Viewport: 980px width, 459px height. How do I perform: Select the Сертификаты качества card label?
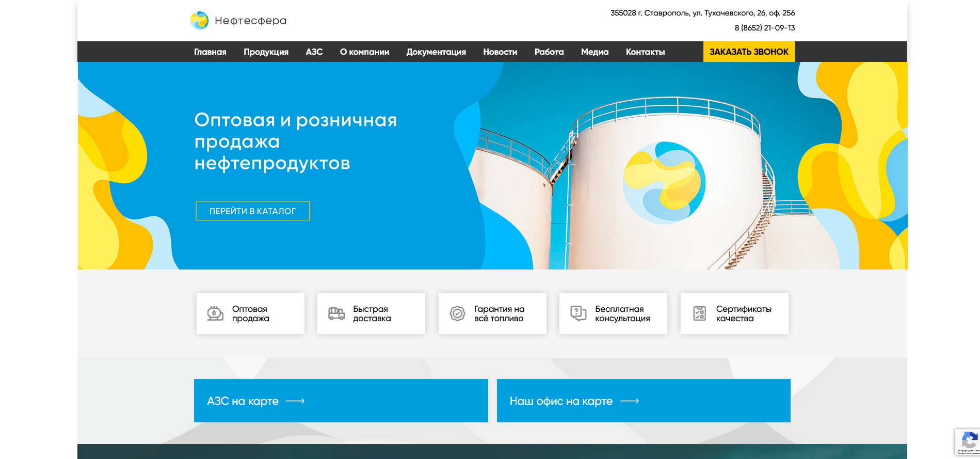pyautogui.click(x=744, y=313)
